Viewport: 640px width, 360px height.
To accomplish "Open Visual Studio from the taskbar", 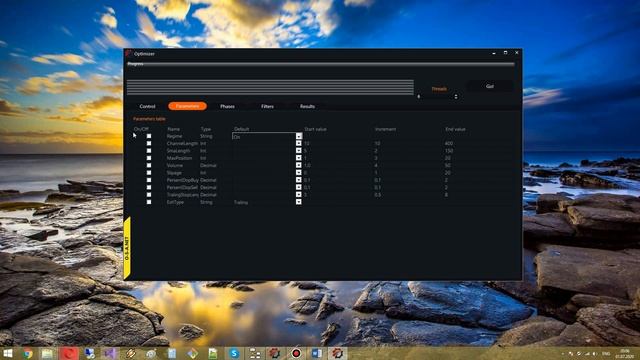I will click(110, 353).
